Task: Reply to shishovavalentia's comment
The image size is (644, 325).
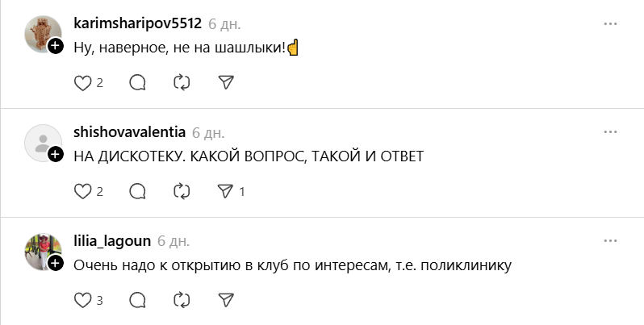Action: tap(137, 191)
